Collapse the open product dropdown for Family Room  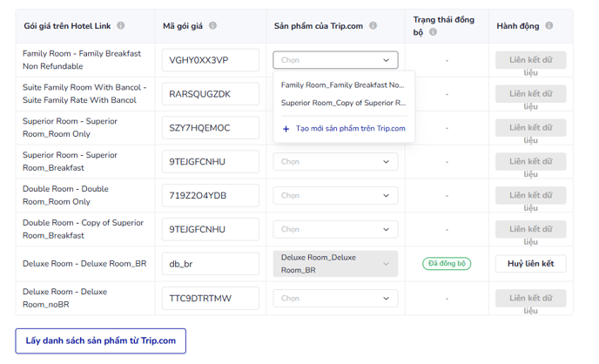(386, 60)
